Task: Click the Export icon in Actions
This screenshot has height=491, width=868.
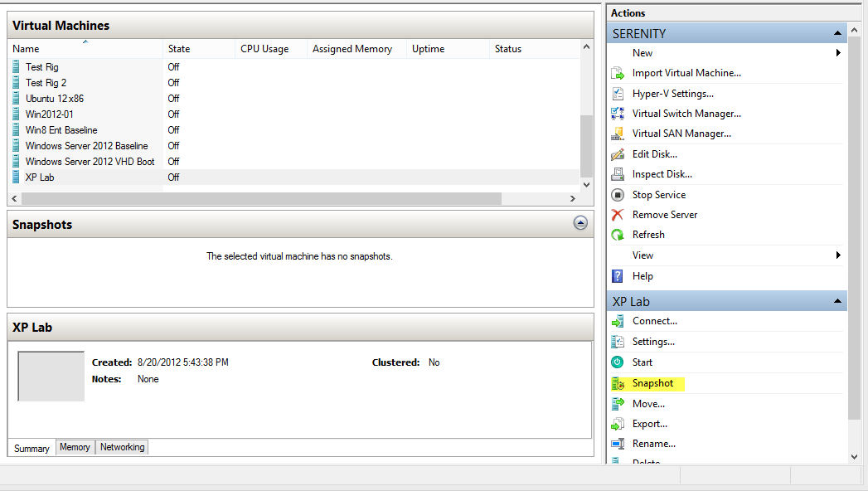Action: 618,424
